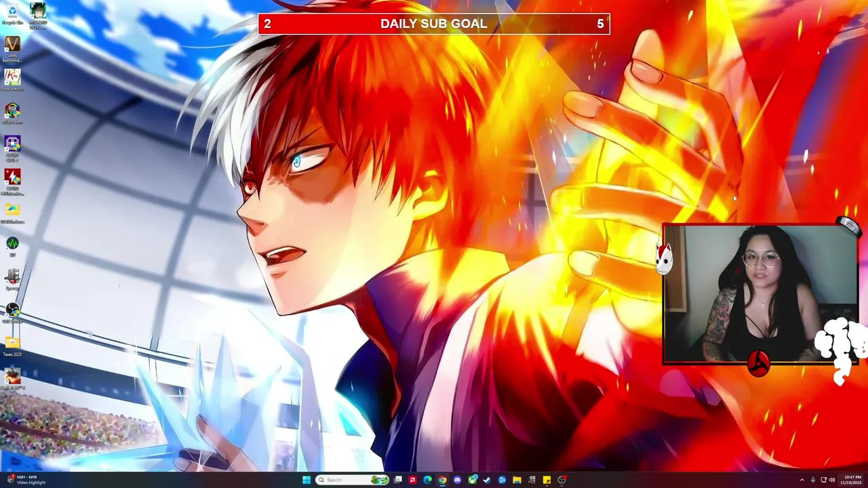Open the clock and date flyout
The width and height of the screenshot is (868, 488).
[x=852, y=480]
